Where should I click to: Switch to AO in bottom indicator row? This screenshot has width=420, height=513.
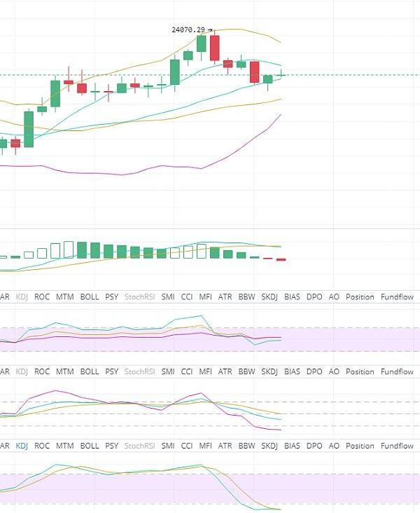(334, 446)
